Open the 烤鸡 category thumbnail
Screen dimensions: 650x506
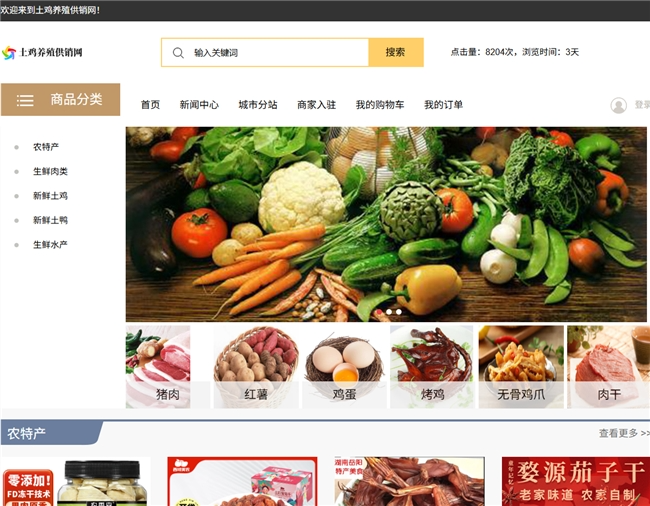[x=432, y=366]
